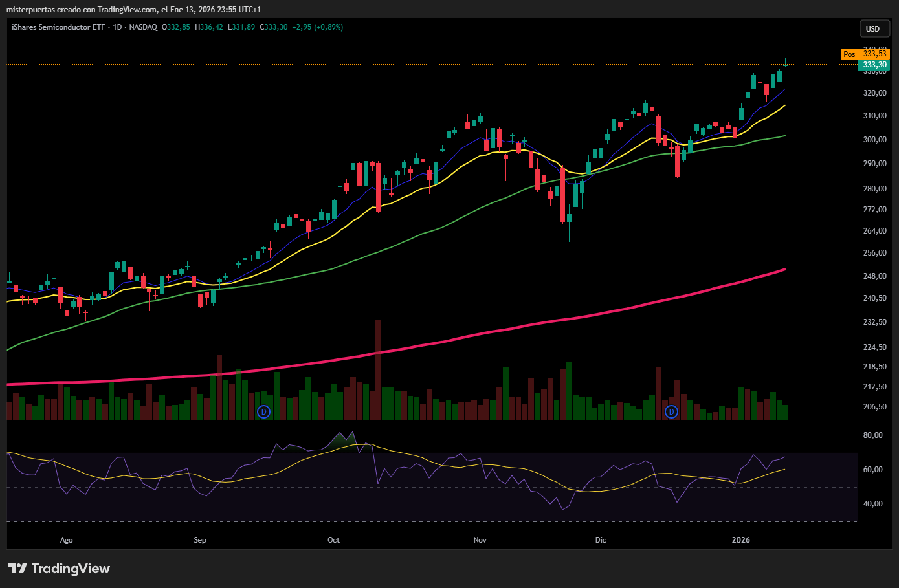Image resolution: width=899 pixels, height=588 pixels.
Task: Click the NASDAQ exchange label
Action: (x=143, y=27)
